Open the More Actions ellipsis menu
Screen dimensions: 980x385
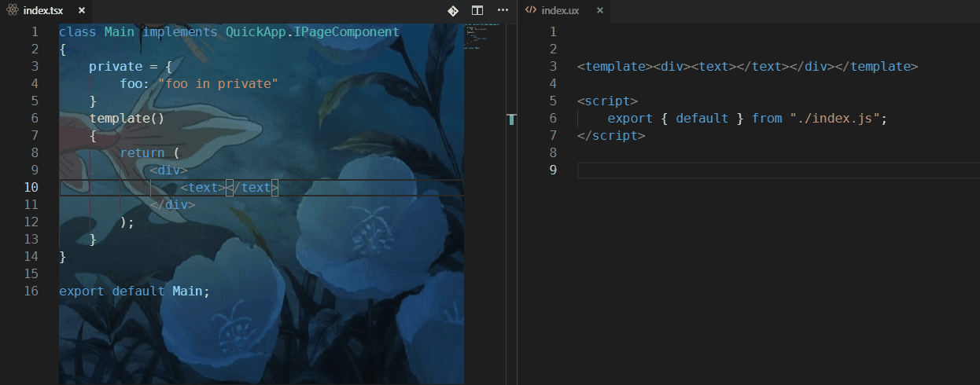[x=503, y=10]
